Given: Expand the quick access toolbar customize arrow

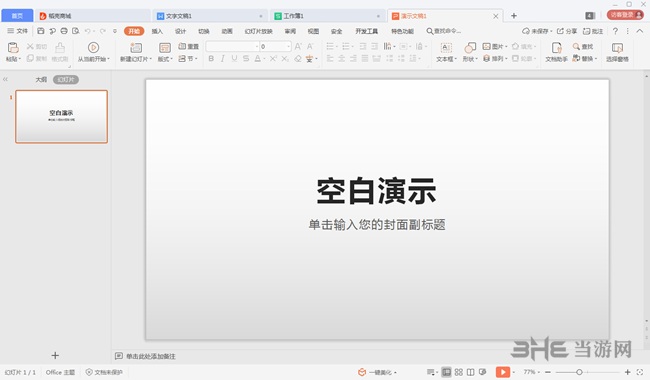Looking at the screenshot, I should 115,31.
